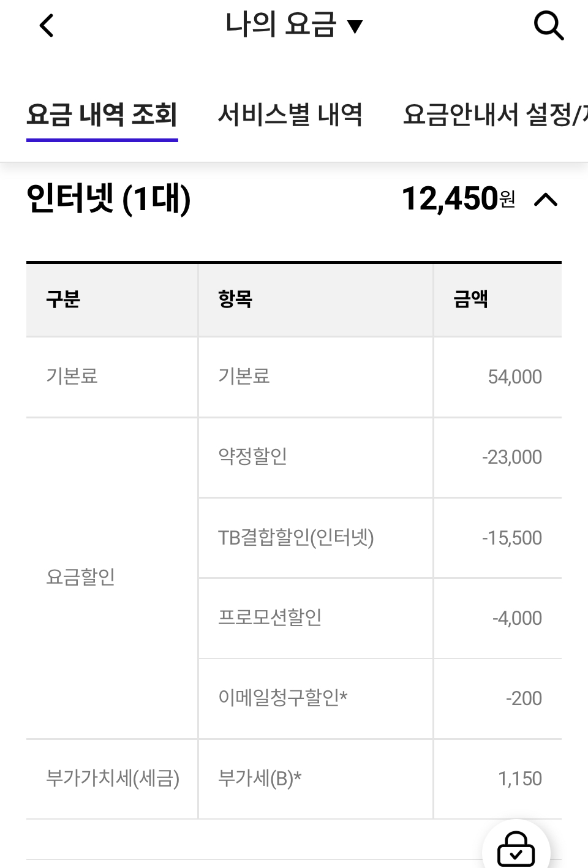Click the 구분 column header
588x868 pixels.
63,300
